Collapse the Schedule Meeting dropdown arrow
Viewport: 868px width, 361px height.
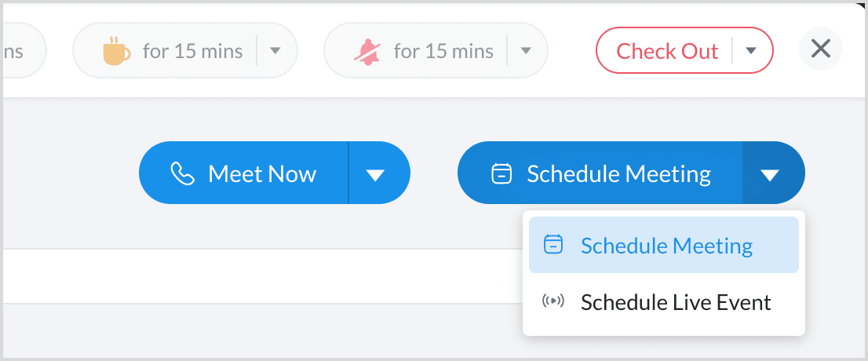pos(770,174)
